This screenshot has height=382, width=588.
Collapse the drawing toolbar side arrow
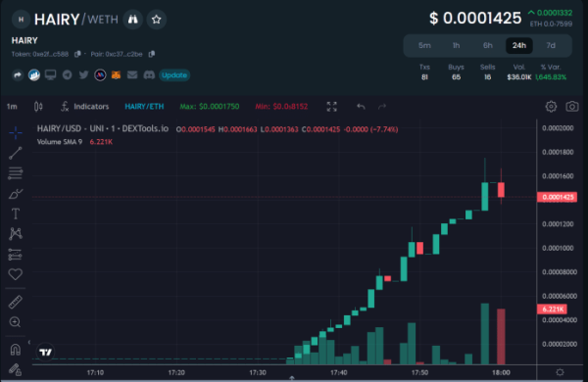pos(29,342)
